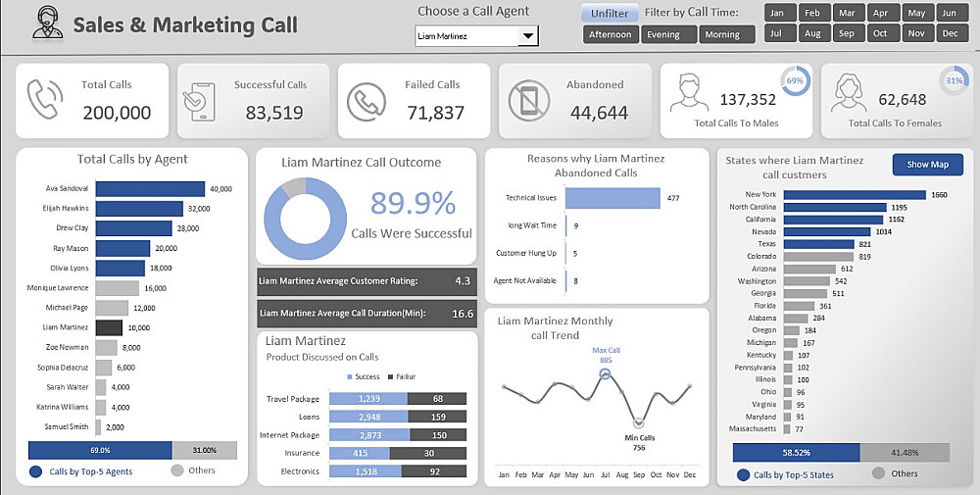Click the New York 1660 bar
Image resolution: width=980 pixels, height=495 pixels.
[x=855, y=194]
